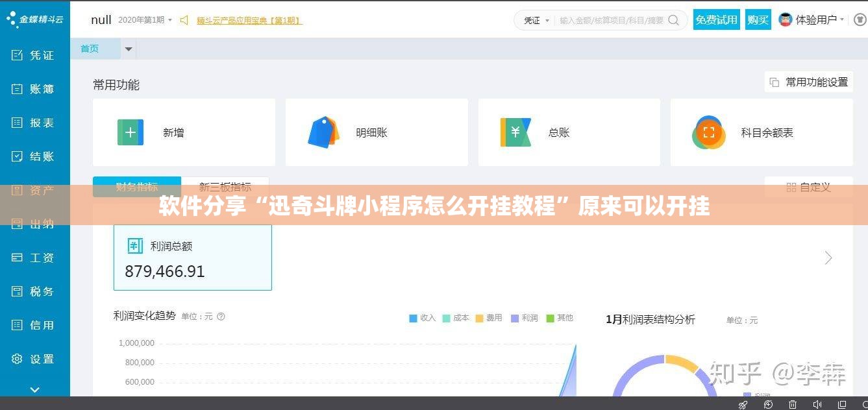
Task: Expand sidebar with bottom down chevron
Action: pyautogui.click(x=35, y=389)
